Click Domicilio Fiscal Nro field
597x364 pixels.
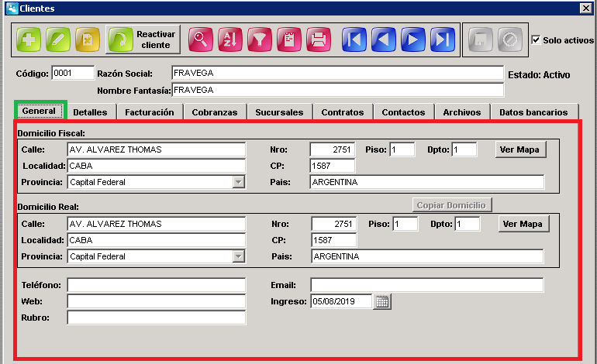(x=333, y=149)
